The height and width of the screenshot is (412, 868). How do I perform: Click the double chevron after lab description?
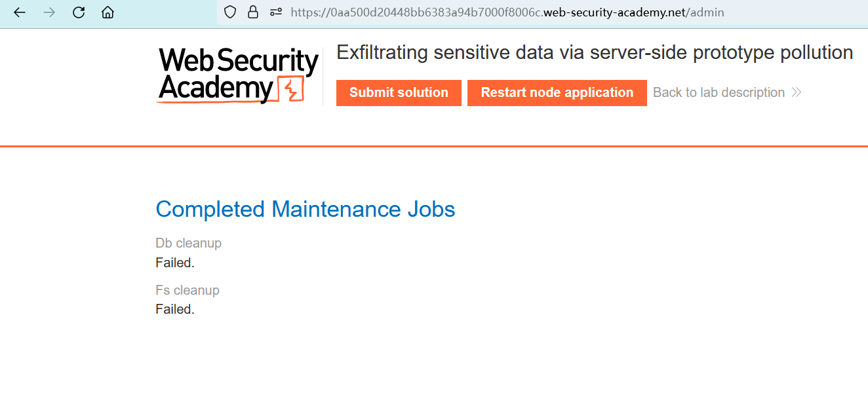[x=797, y=92]
